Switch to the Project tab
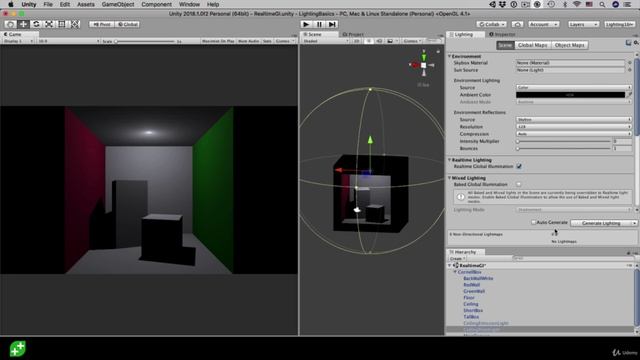Viewport: 640px width, 360px height. point(353,34)
